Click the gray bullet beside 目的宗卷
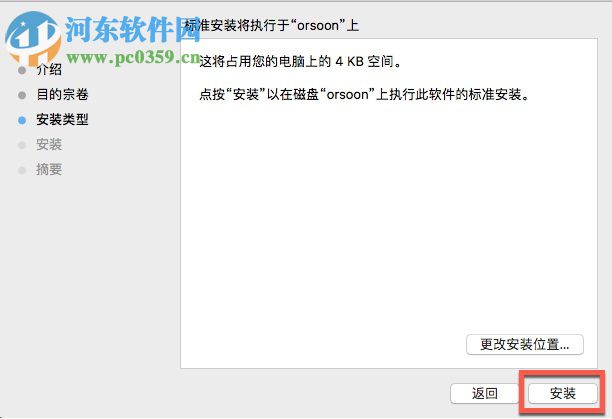This screenshot has width=612, height=419. click(x=22, y=95)
